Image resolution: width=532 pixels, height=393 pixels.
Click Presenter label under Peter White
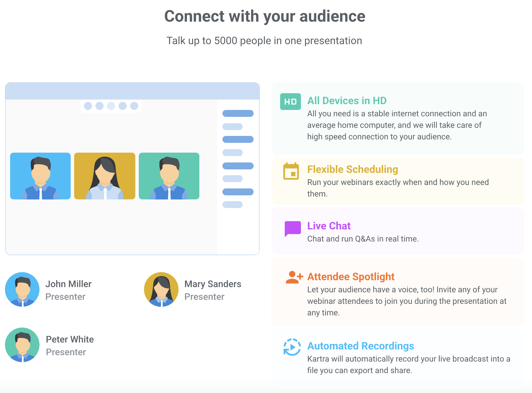tap(66, 352)
